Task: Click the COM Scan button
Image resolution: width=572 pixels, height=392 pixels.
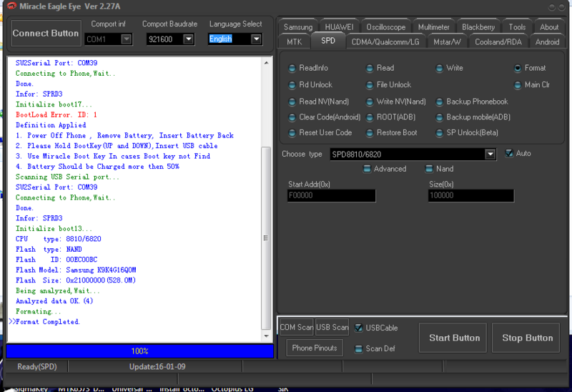Action: (296, 327)
